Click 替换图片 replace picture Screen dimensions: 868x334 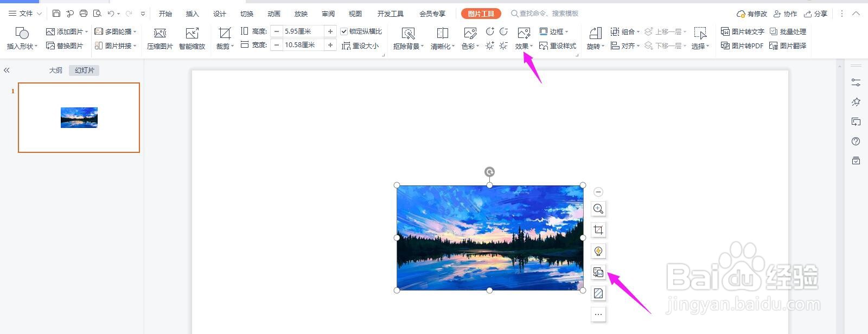pyautogui.click(x=65, y=46)
